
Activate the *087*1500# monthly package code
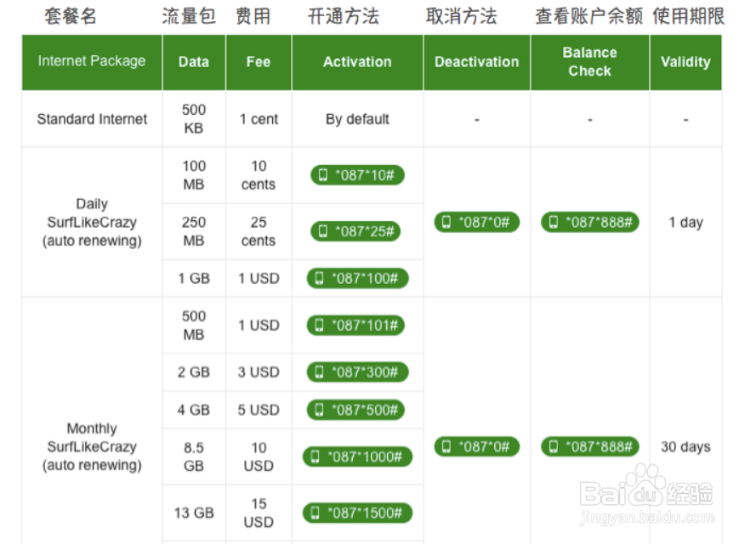point(357,513)
